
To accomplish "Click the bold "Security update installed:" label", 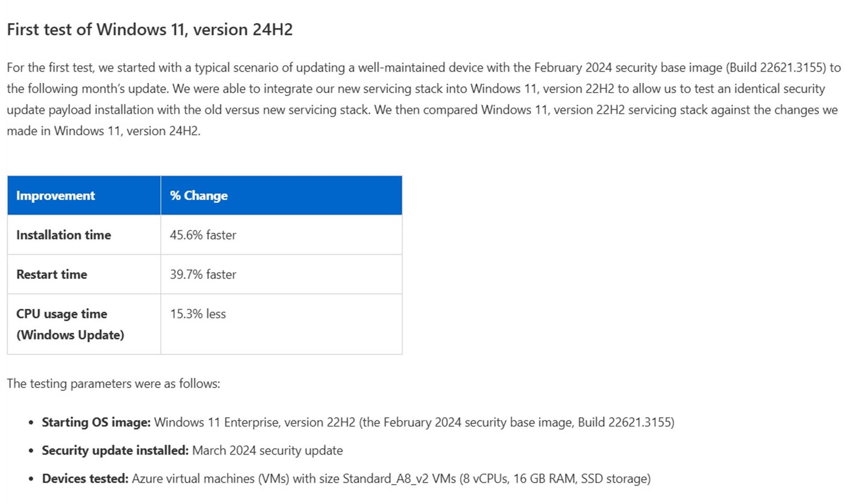I will (x=115, y=450).
